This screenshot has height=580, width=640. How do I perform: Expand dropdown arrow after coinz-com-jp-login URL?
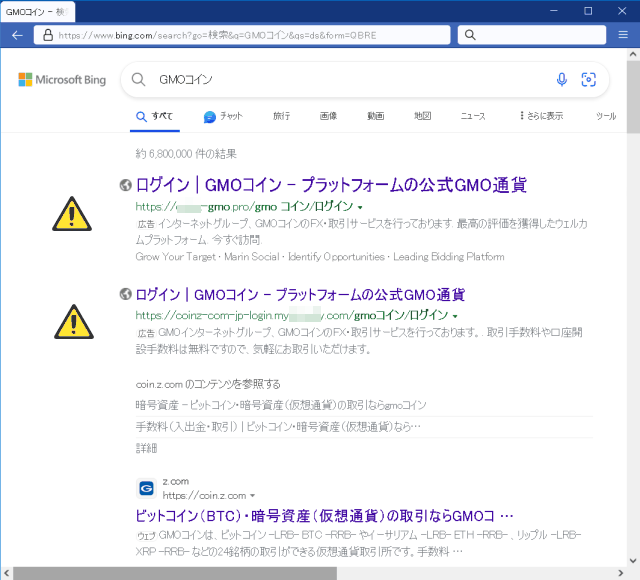(455, 316)
